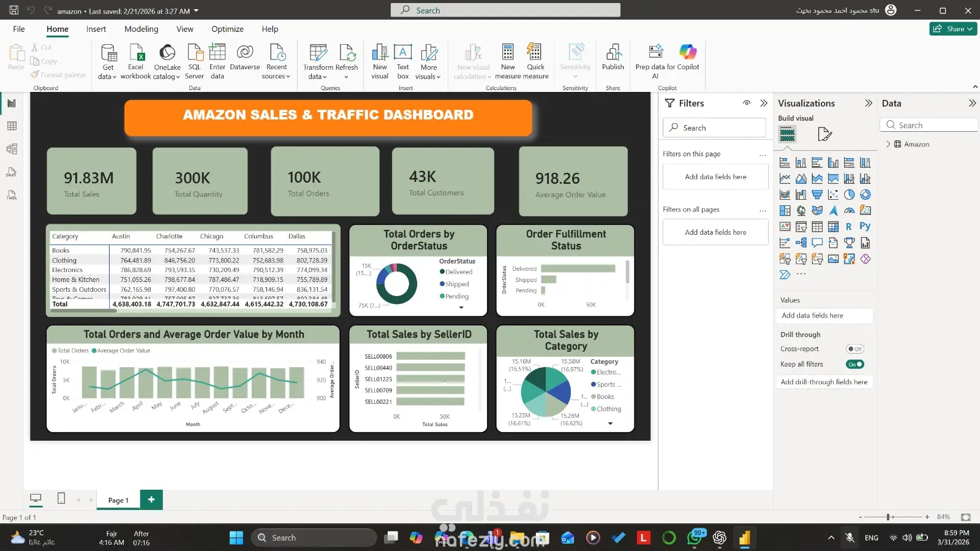The height and width of the screenshot is (551, 980).
Task: Toggle Filters pane visibility eye icon
Action: coord(747,103)
